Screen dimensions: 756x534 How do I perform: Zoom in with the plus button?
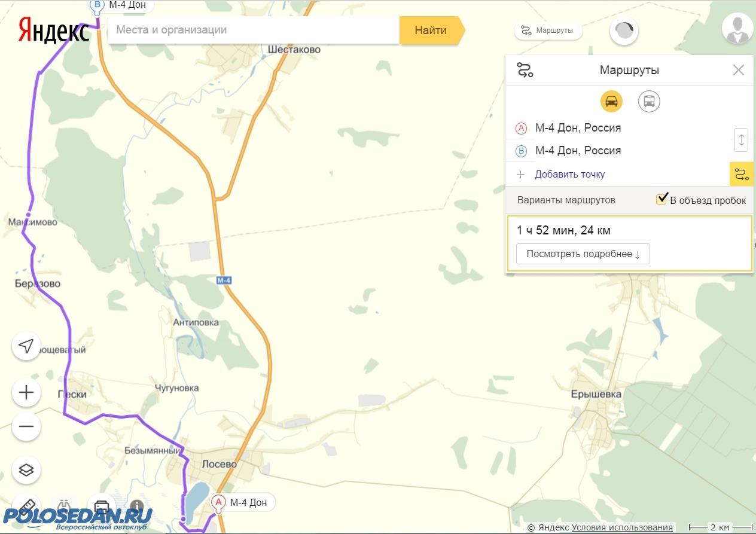pyautogui.click(x=26, y=392)
